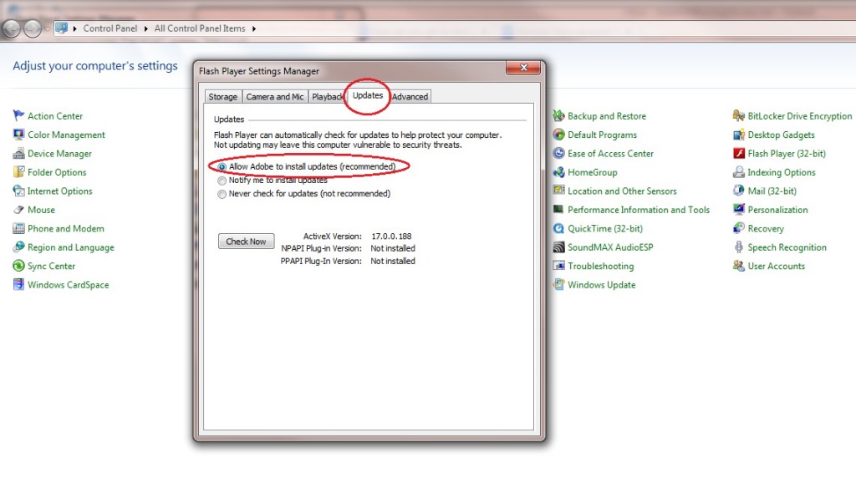Switch to the Storage tab
Viewport: 856px width, 504px height.
pyautogui.click(x=222, y=97)
